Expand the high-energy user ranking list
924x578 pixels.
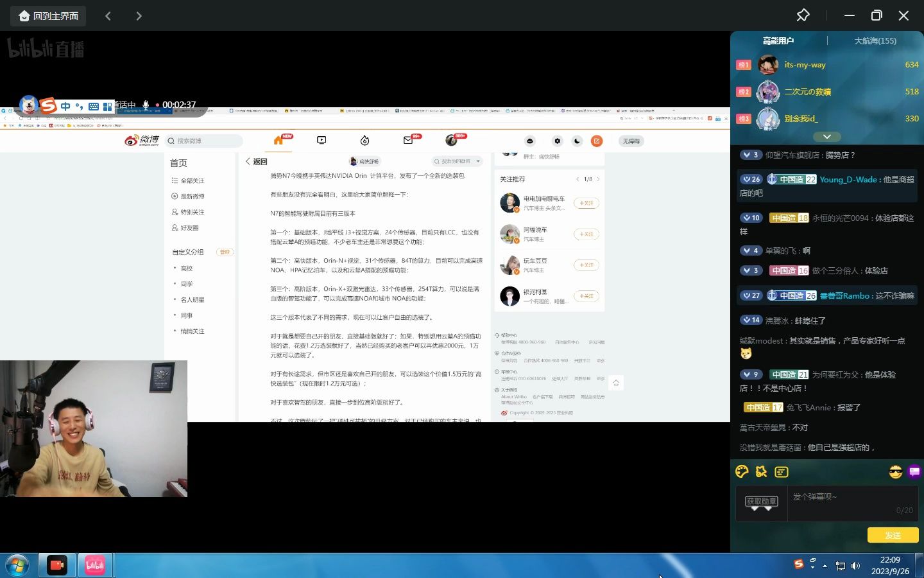pos(827,137)
